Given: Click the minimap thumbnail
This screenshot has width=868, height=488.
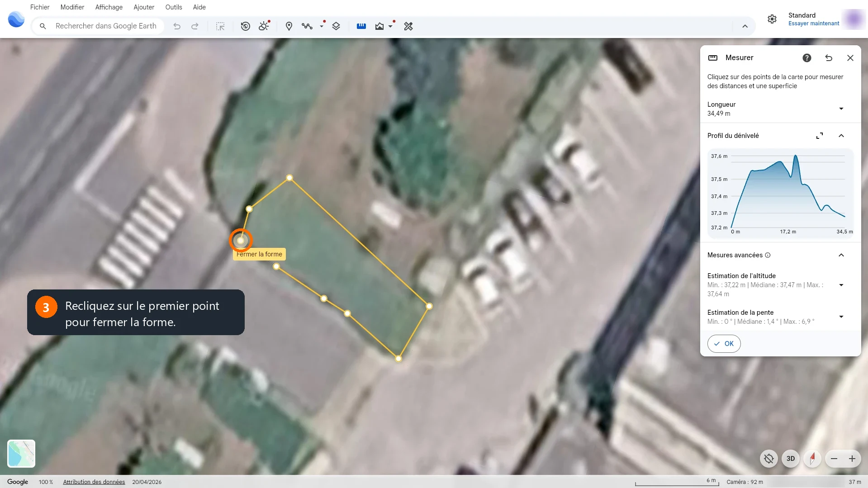Looking at the screenshot, I should coord(21,454).
